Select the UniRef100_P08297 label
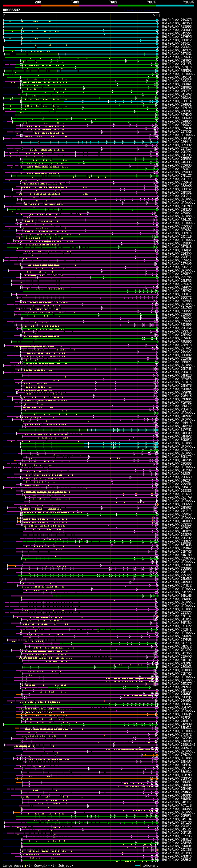The image size is (197, 868). (177, 111)
